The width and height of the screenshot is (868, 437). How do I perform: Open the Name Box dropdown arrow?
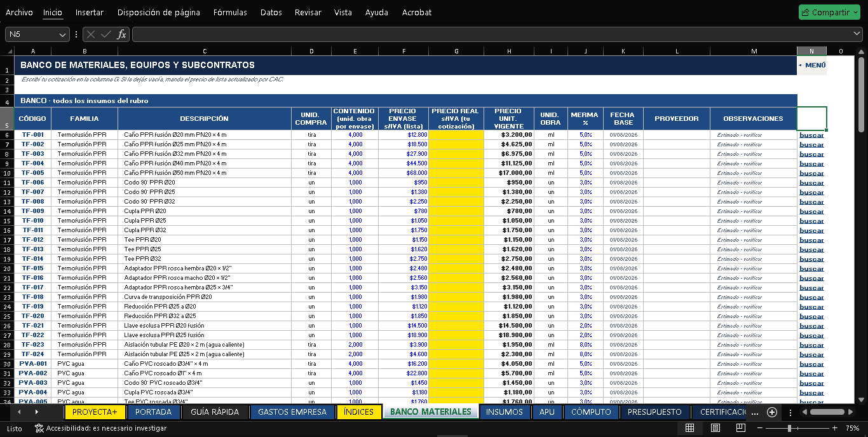(x=62, y=34)
